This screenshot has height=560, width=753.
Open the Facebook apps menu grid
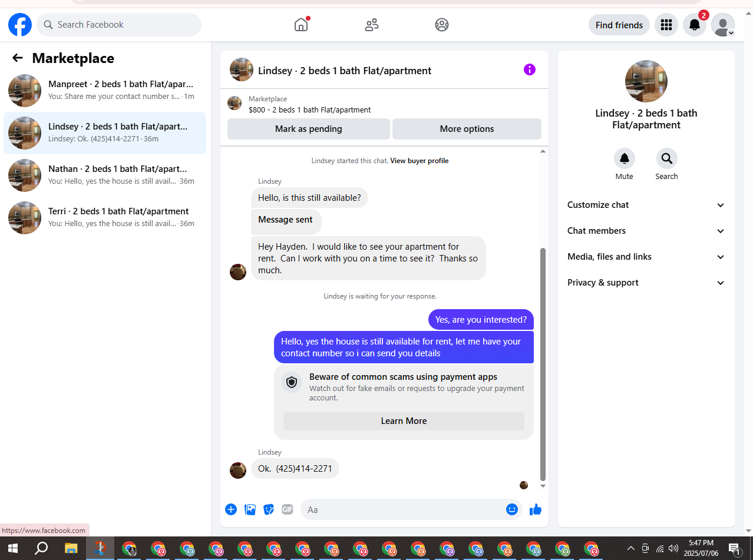[x=666, y=25]
